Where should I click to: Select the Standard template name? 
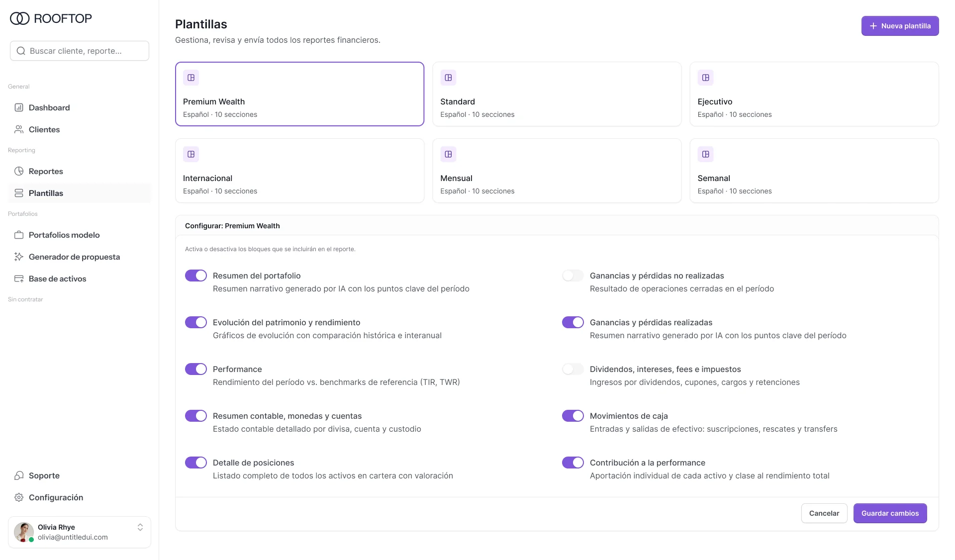458,101
